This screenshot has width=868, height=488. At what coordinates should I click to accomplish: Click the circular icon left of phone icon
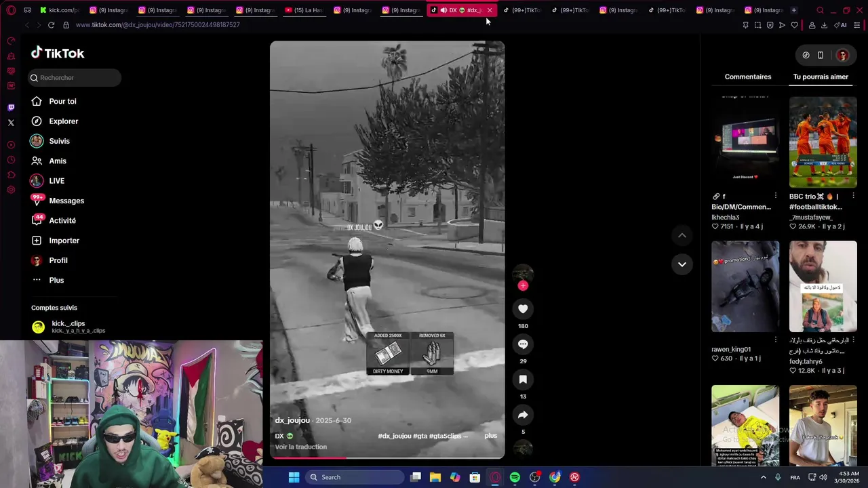pyautogui.click(x=806, y=55)
